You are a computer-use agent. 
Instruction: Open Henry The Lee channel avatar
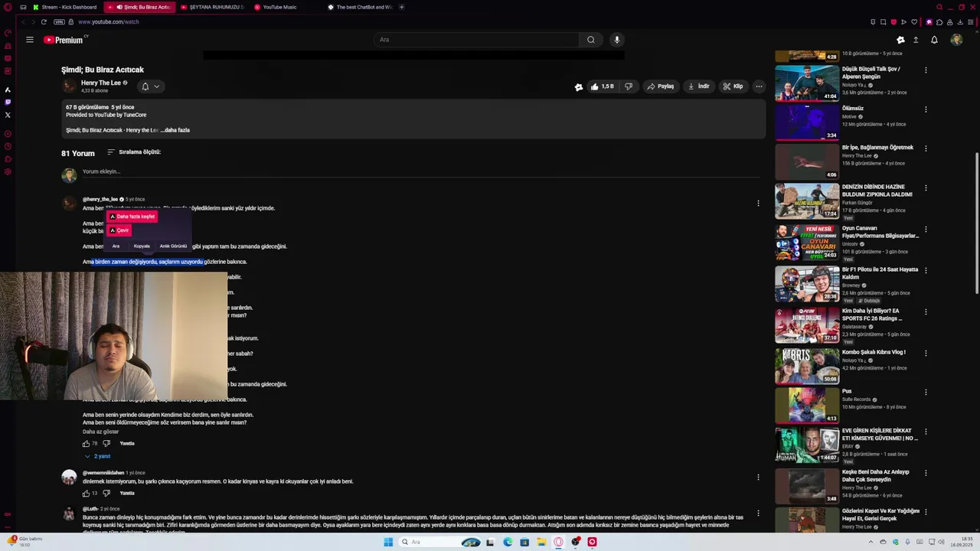[x=69, y=86]
